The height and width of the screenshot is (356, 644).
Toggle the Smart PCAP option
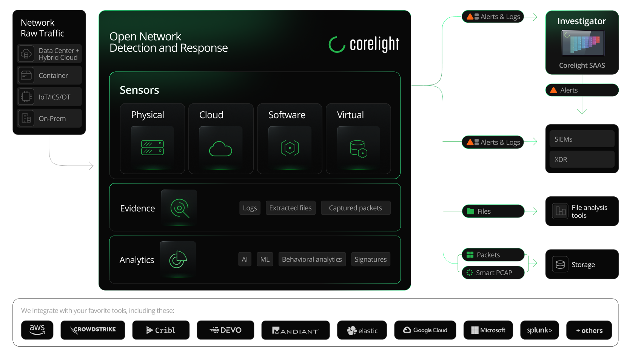tap(492, 273)
